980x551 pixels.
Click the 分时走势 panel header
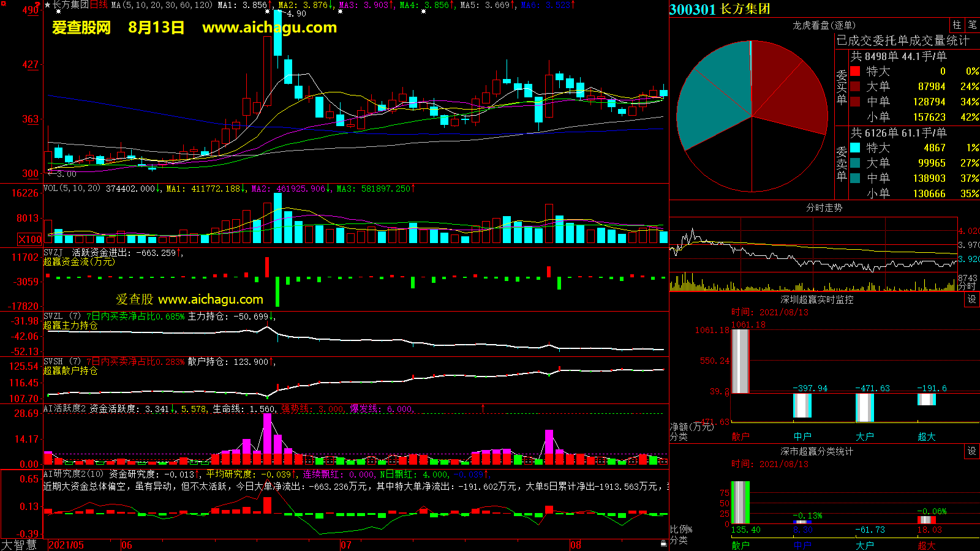click(x=824, y=208)
